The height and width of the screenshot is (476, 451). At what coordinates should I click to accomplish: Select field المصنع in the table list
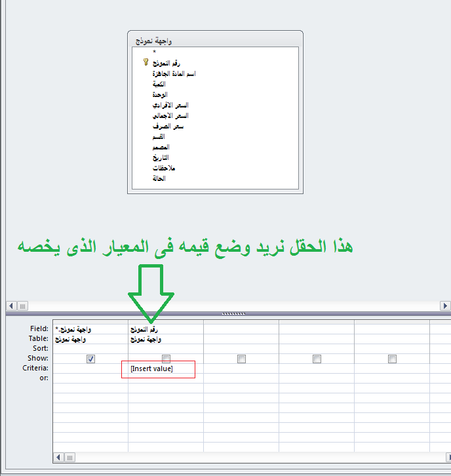click(x=161, y=148)
